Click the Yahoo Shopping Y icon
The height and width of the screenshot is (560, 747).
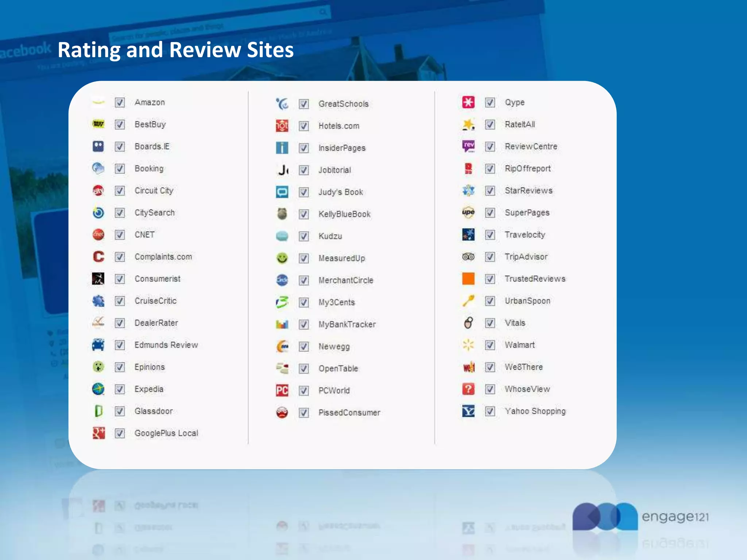468,411
